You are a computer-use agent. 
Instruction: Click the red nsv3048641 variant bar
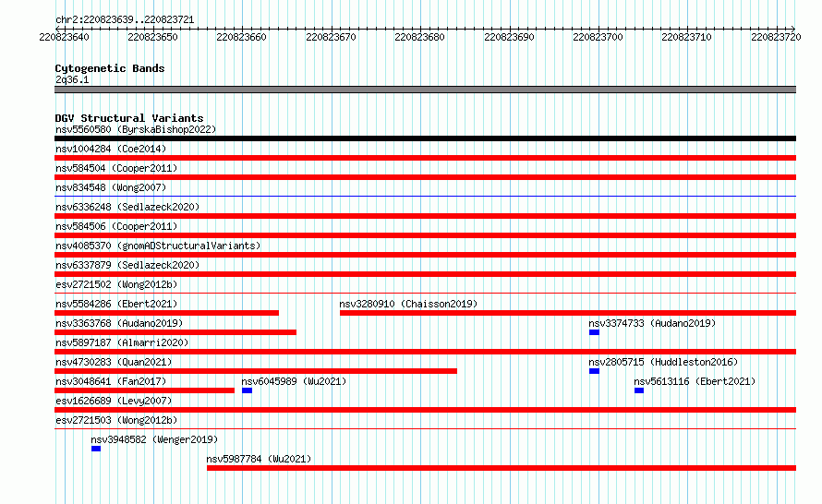tap(144, 390)
